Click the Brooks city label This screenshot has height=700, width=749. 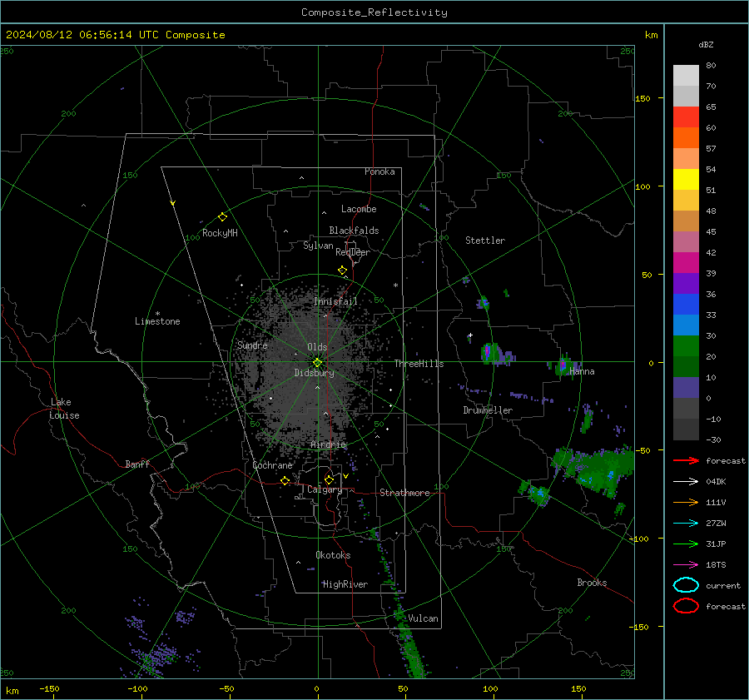click(x=592, y=583)
